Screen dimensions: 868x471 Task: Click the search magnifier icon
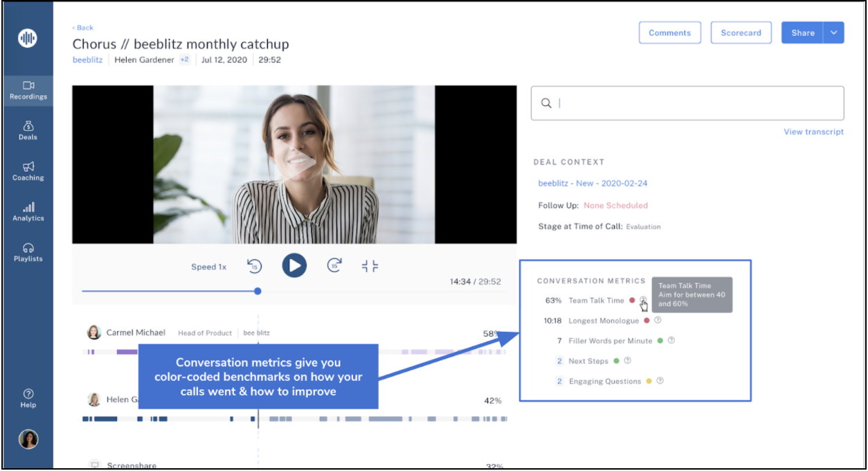click(546, 103)
